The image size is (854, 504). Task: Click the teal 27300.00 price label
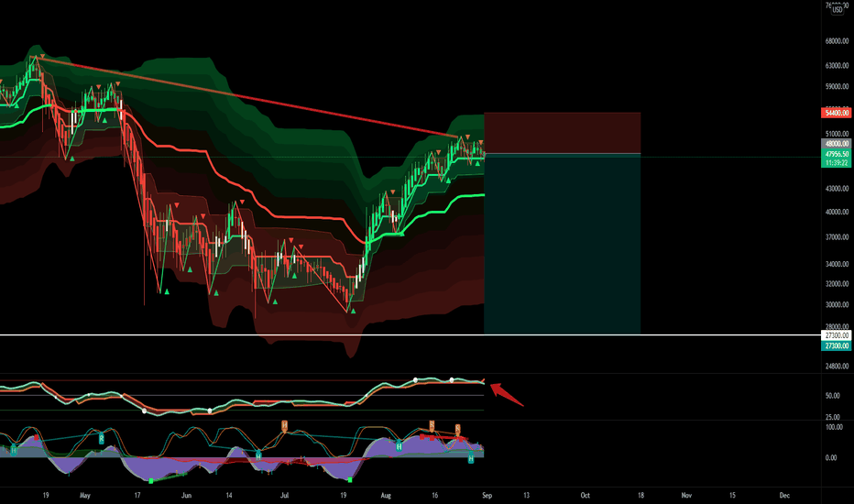837,346
